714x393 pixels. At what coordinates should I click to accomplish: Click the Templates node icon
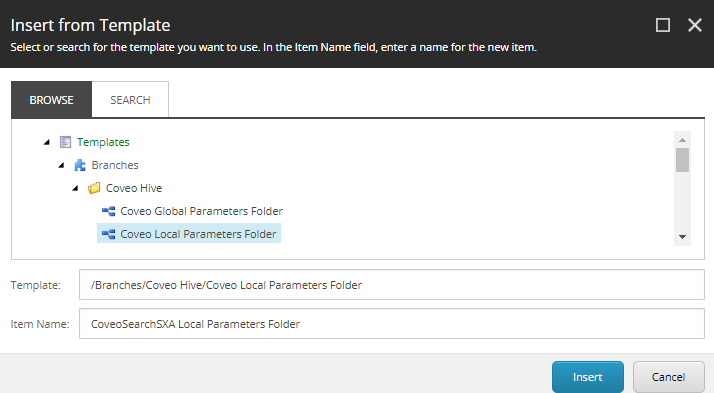pos(65,142)
